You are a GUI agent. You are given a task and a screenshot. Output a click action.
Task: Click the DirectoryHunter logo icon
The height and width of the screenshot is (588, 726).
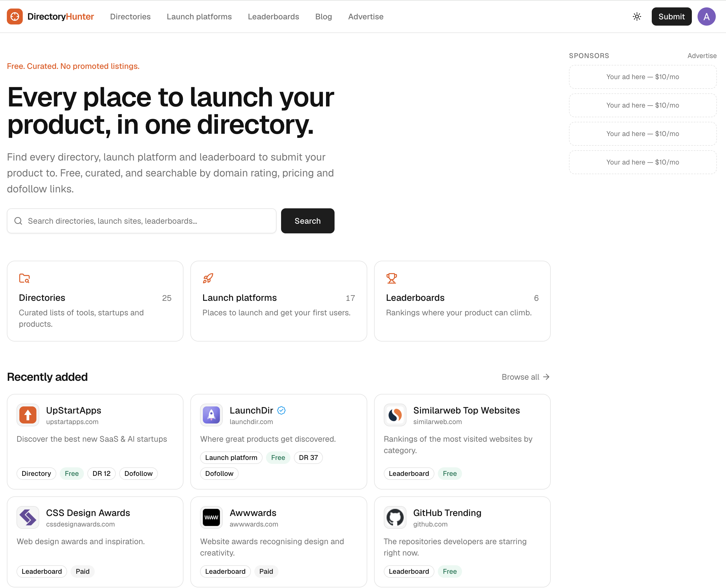tap(15, 16)
